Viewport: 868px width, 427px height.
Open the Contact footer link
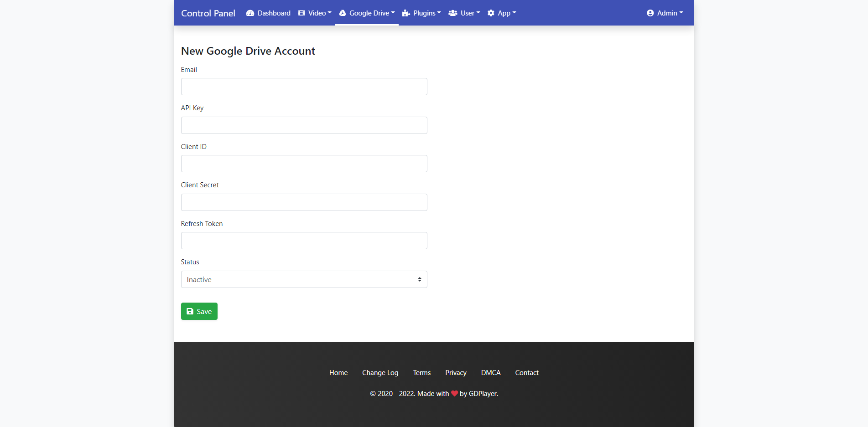click(x=527, y=373)
